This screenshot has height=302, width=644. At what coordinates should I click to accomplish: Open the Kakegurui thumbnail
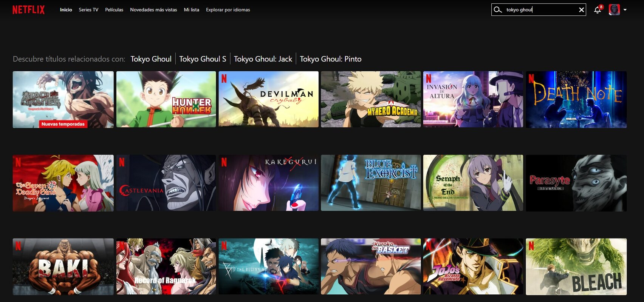[x=268, y=183]
